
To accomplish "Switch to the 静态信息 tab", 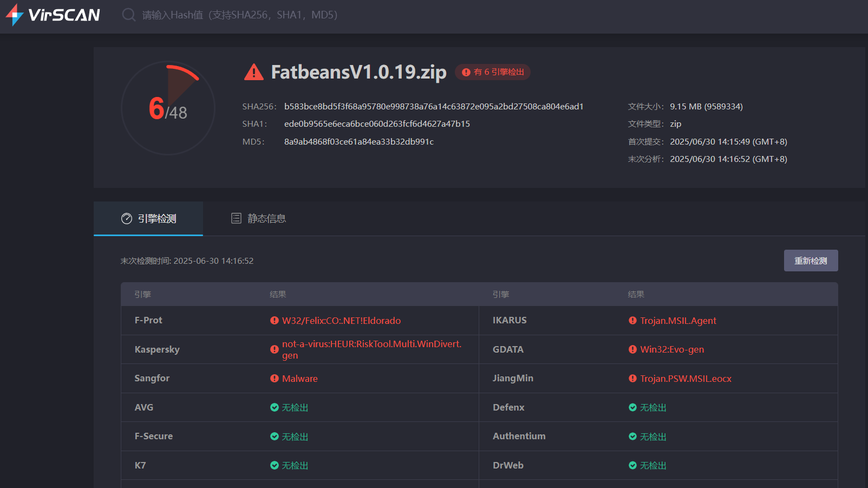I will pyautogui.click(x=258, y=219).
